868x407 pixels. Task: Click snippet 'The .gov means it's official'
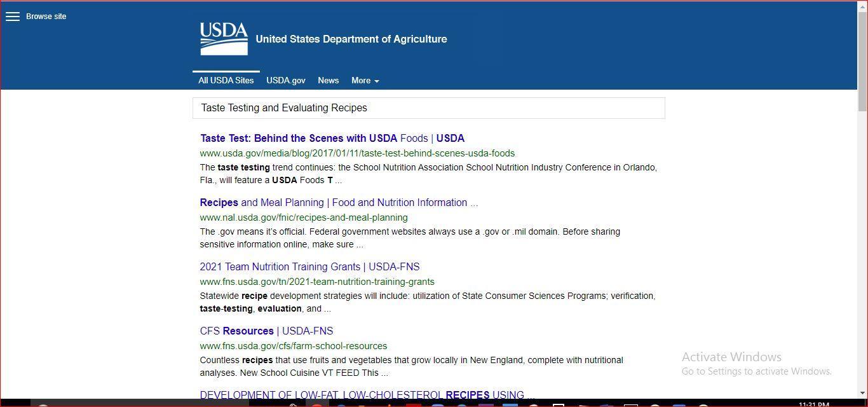pyautogui.click(x=410, y=238)
